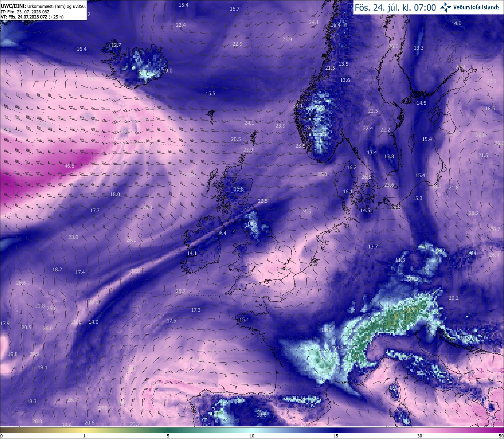Click the 17.3 value over Bay of Biscay
Viewport: 504px width, 439px height.
[x=196, y=310]
